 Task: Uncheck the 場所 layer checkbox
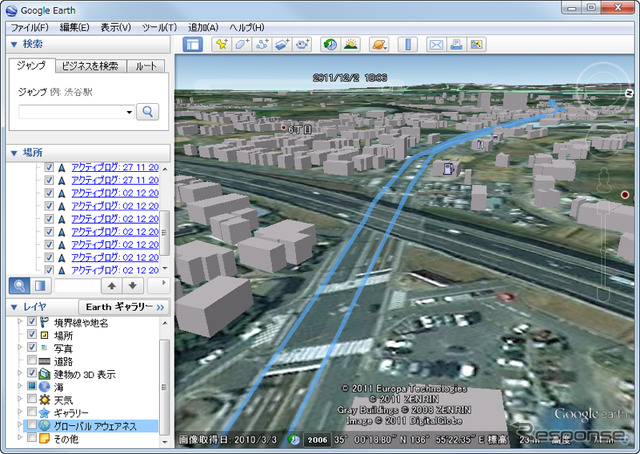pos(31,335)
